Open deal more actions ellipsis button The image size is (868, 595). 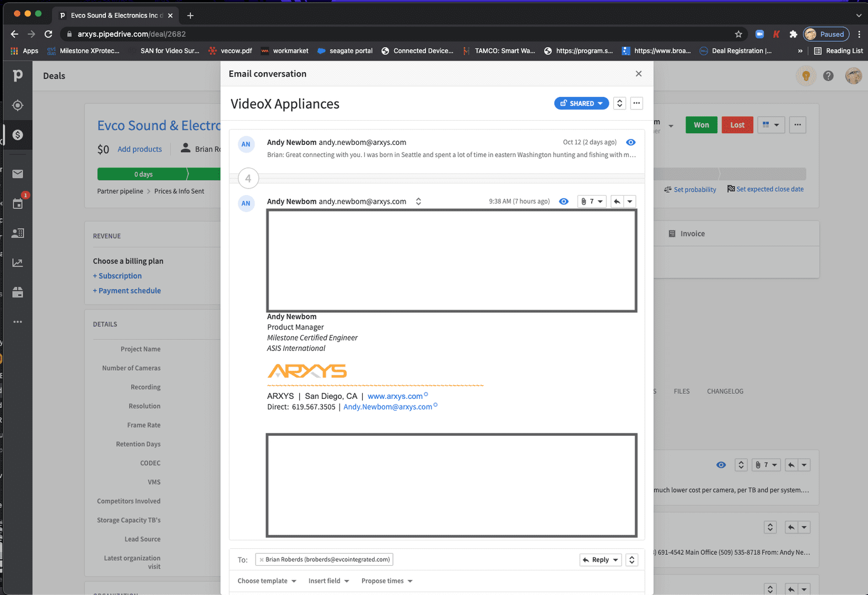797,125
